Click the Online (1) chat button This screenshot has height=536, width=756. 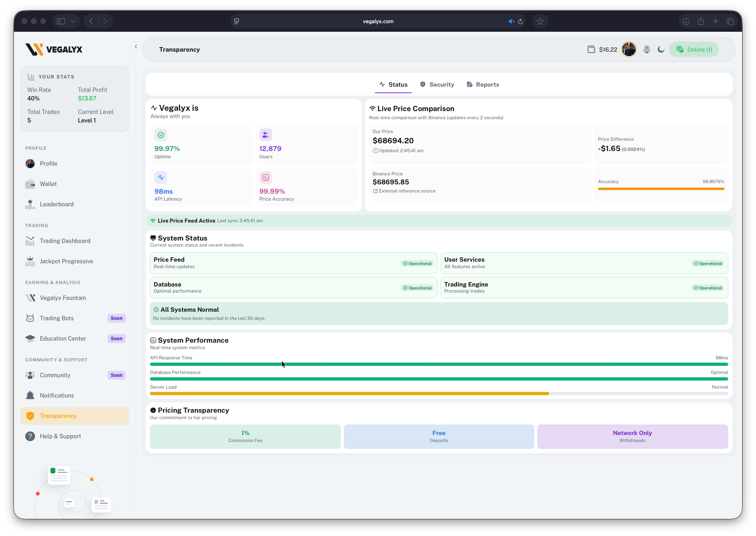click(694, 50)
